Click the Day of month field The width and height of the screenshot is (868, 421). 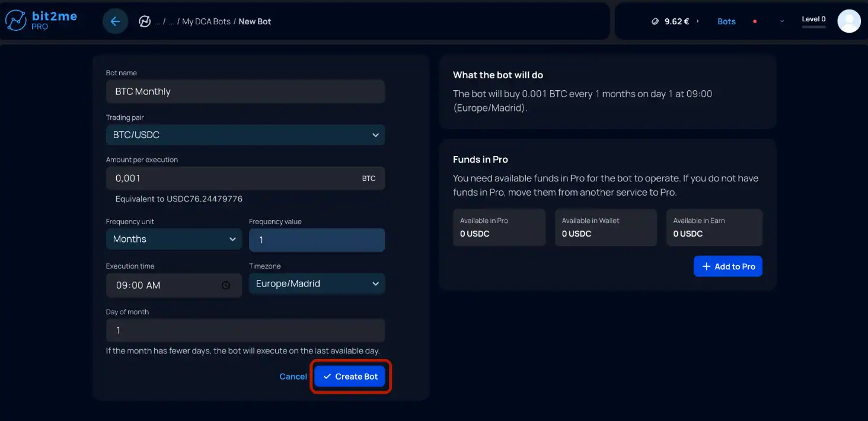(x=245, y=330)
